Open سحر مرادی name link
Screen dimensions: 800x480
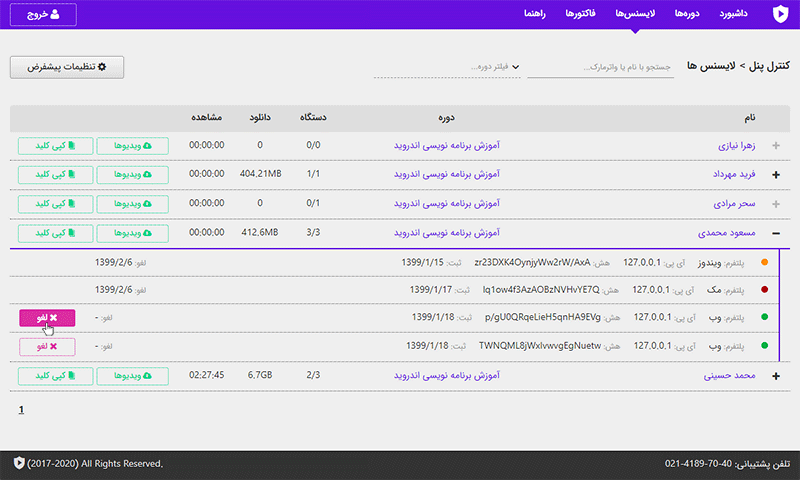[734, 204]
